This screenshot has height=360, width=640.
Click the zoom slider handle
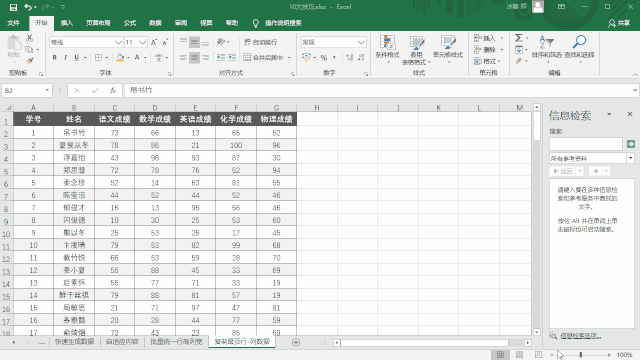[x=580, y=355]
